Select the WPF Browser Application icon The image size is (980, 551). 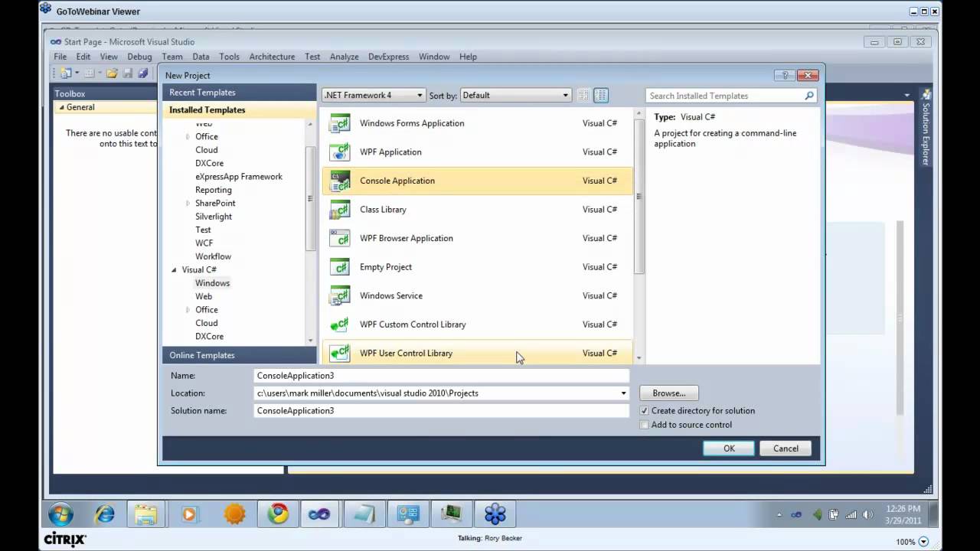click(x=339, y=238)
